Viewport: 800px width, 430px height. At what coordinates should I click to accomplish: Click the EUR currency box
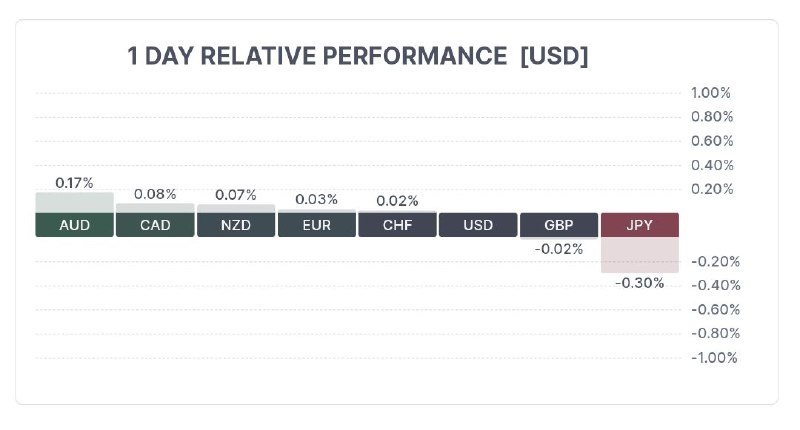pyautogui.click(x=316, y=225)
